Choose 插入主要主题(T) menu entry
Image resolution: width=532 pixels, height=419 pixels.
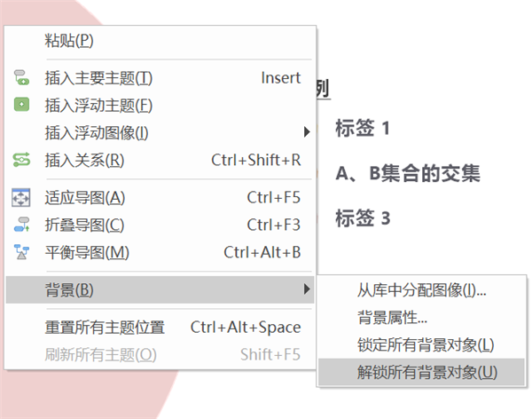(x=160, y=78)
